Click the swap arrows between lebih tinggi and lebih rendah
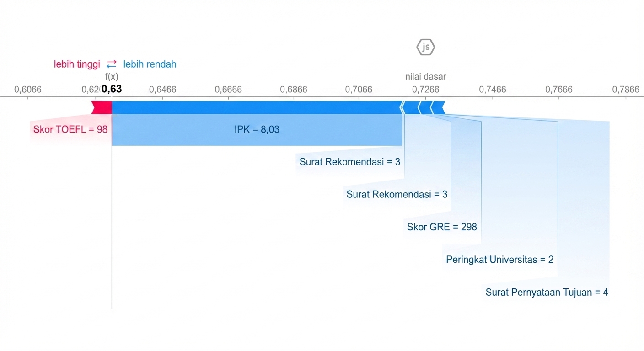 coord(112,64)
